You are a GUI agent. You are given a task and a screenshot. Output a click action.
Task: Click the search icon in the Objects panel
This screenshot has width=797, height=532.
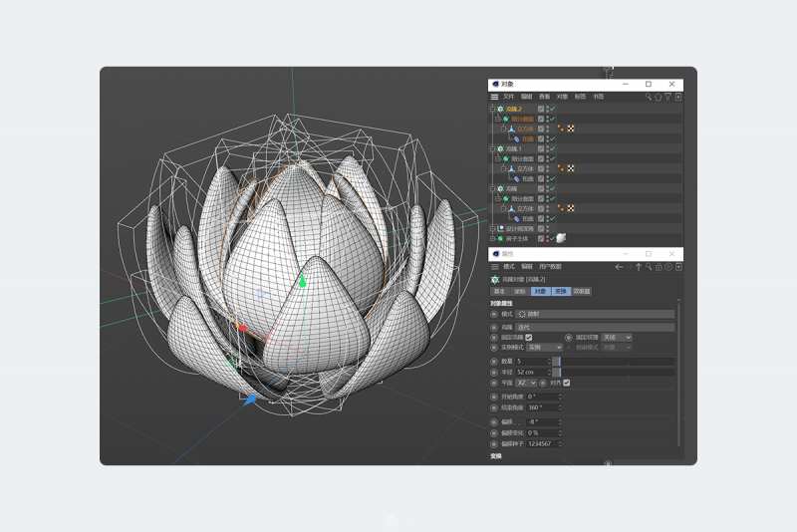649,97
